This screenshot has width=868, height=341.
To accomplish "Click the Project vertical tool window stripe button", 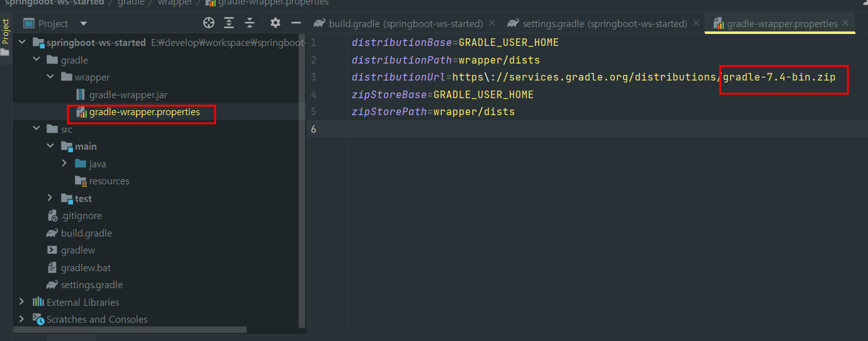I will pyautogui.click(x=5, y=31).
